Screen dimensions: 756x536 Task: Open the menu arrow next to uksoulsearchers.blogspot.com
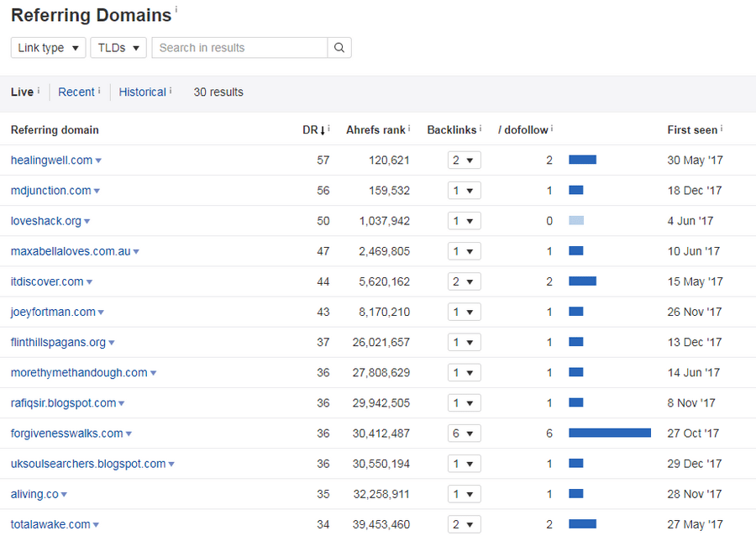[171, 465]
